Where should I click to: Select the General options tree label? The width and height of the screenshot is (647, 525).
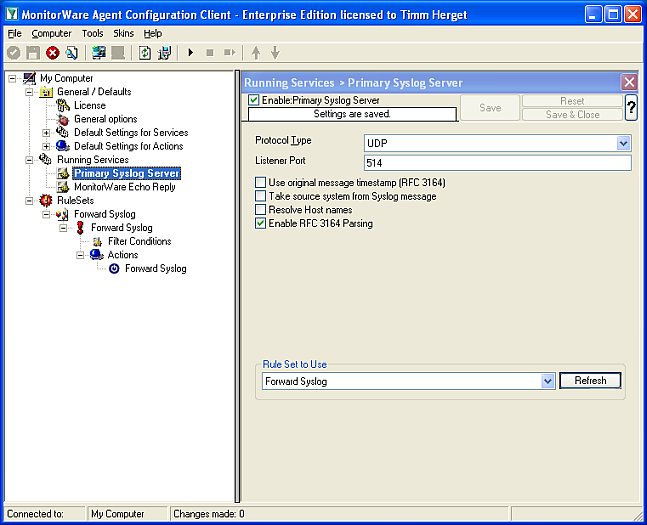point(106,119)
